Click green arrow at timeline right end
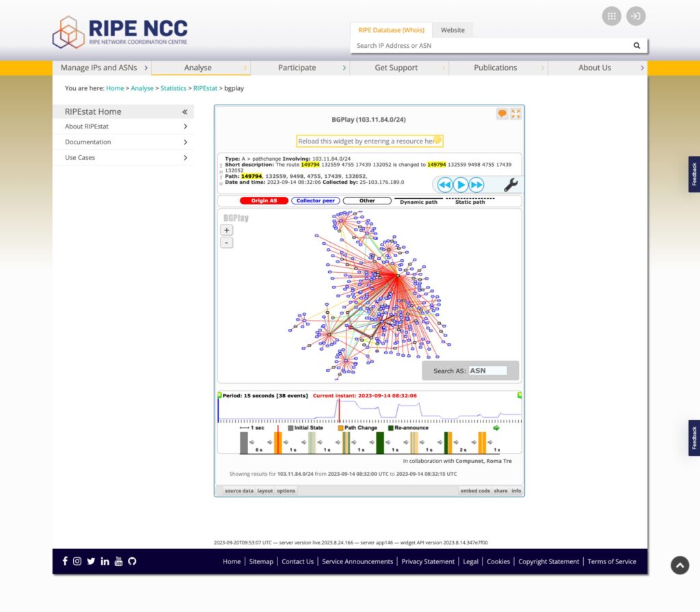The height and width of the screenshot is (612, 700). click(x=520, y=395)
